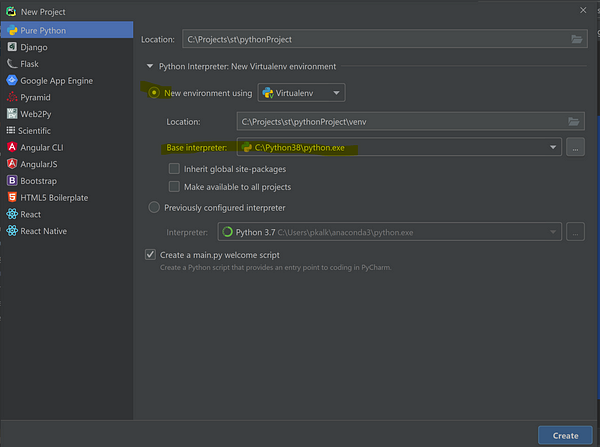Enable Inherit global site-packages

click(174, 169)
